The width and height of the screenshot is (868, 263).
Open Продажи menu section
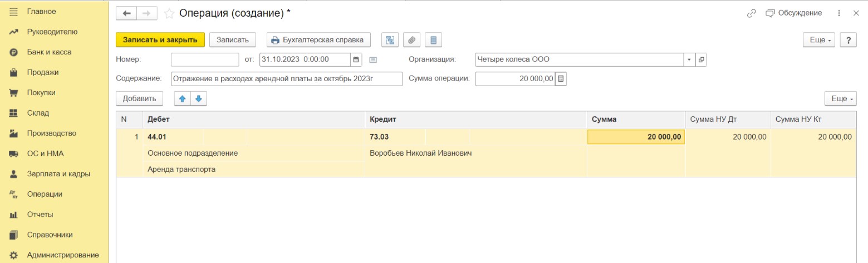(43, 72)
